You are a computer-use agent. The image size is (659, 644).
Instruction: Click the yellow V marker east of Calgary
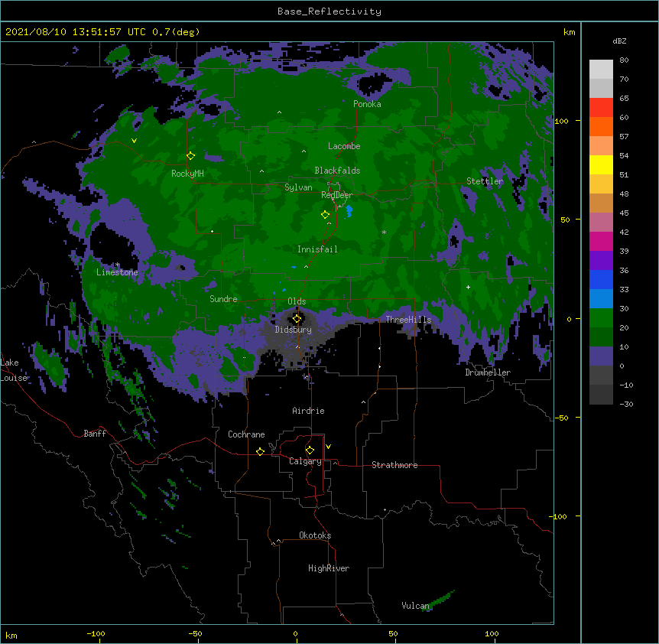pyautogui.click(x=328, y=447)
